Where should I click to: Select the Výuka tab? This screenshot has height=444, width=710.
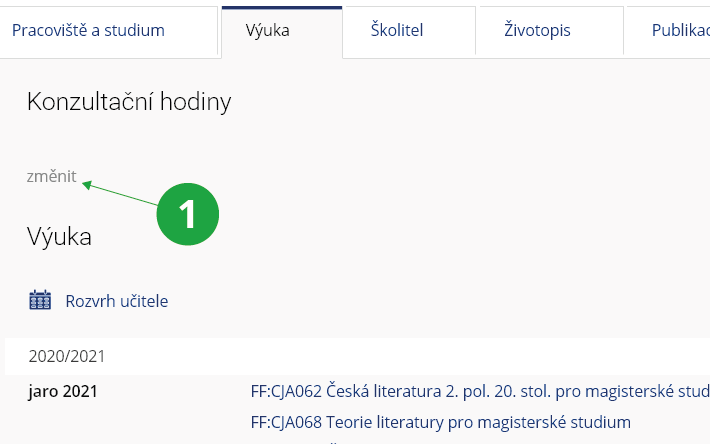click(268, 30)
